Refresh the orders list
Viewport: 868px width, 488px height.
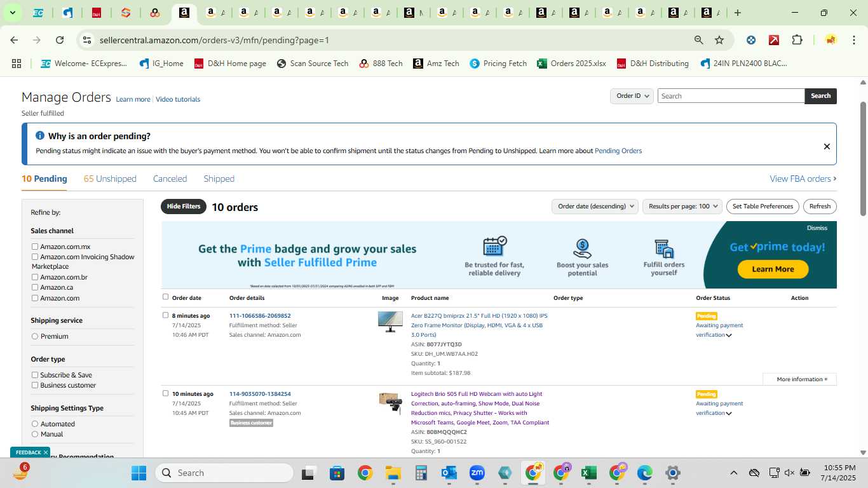pyautogui.click(x=820, y=207)
